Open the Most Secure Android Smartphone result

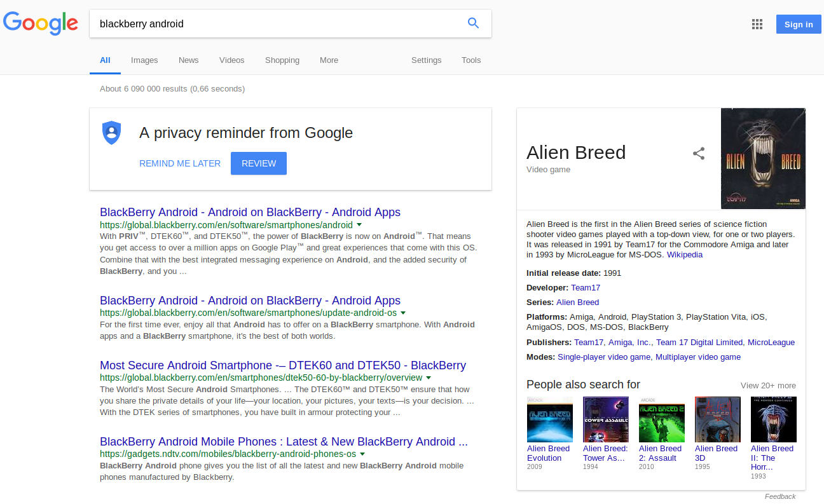[283, 365]
